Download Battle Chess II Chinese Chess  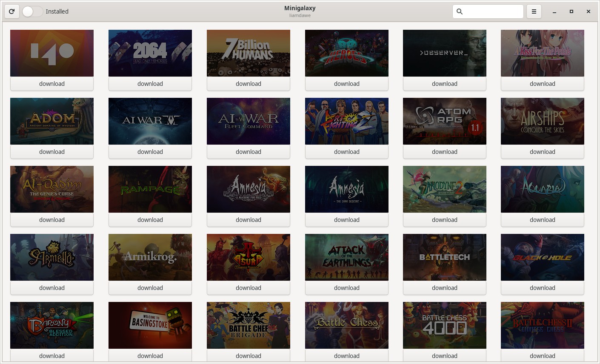[543, 355]
